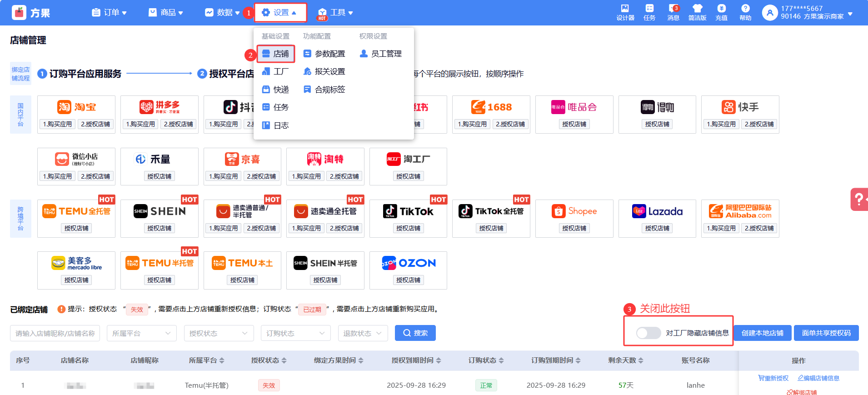
Task: Select 工厂 in the settings menu
Action: click(275, 71)
